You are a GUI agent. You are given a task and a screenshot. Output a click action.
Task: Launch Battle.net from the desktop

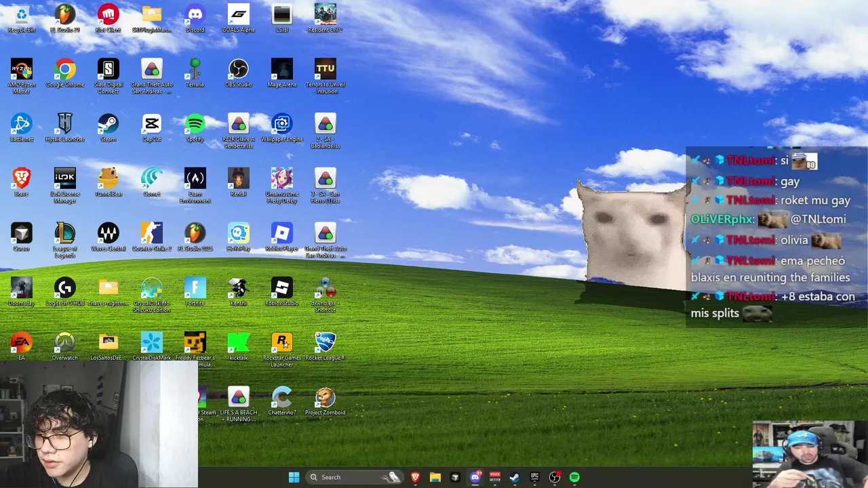[x=22, y=127]
